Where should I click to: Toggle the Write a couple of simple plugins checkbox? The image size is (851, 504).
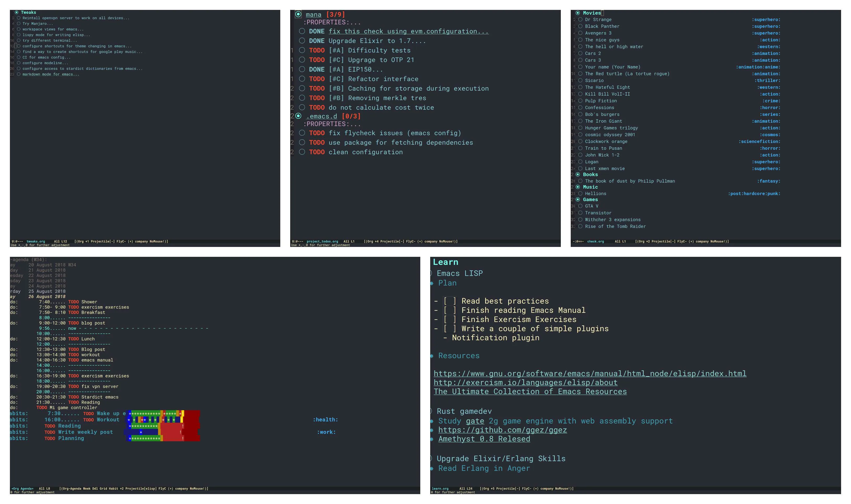[450, 329]
